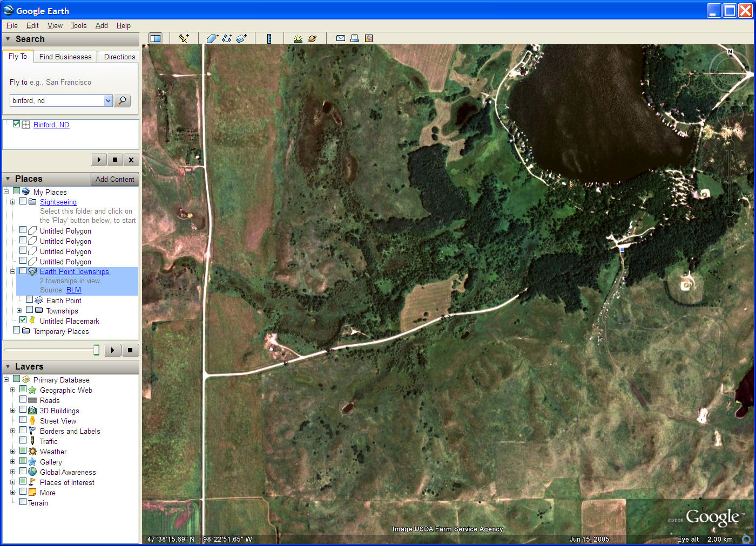Screen dimensions: 756x546
Task: Click the Print toolbar icon
Action: click(354, 38)
